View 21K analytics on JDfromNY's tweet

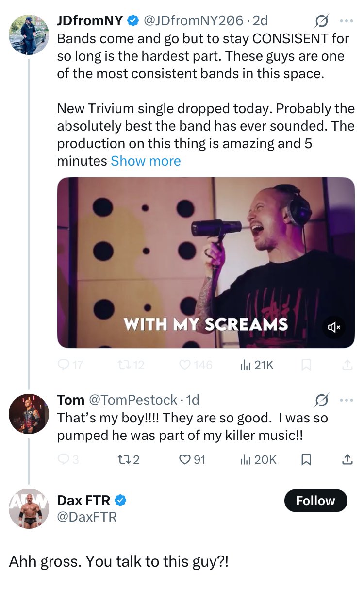click(x=257, y=365)
